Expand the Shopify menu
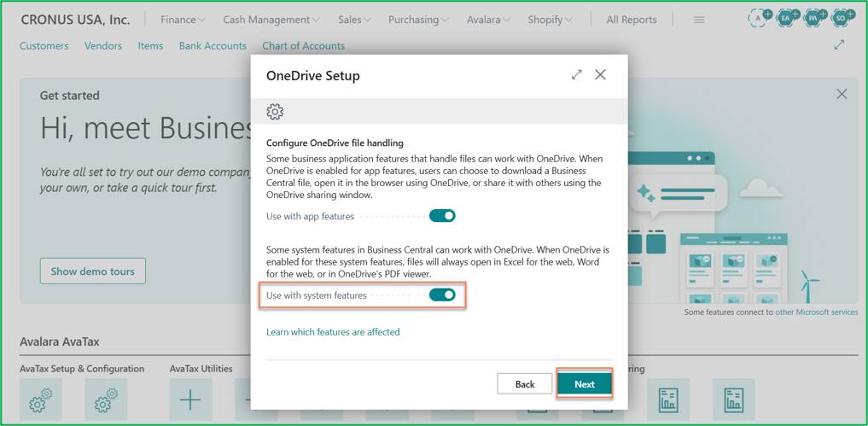 (x=551, y=20)
